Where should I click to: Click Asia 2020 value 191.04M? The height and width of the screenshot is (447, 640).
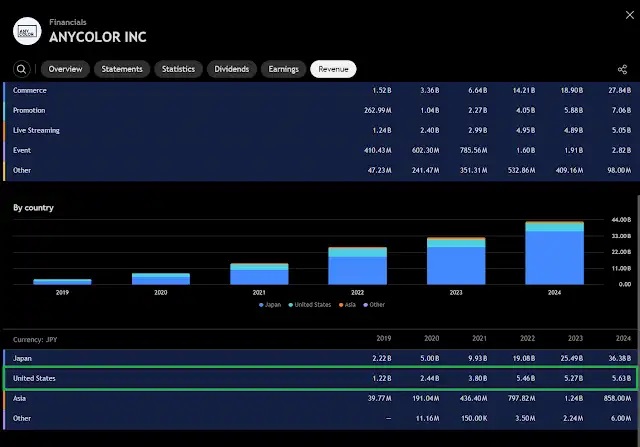point(426,398)
